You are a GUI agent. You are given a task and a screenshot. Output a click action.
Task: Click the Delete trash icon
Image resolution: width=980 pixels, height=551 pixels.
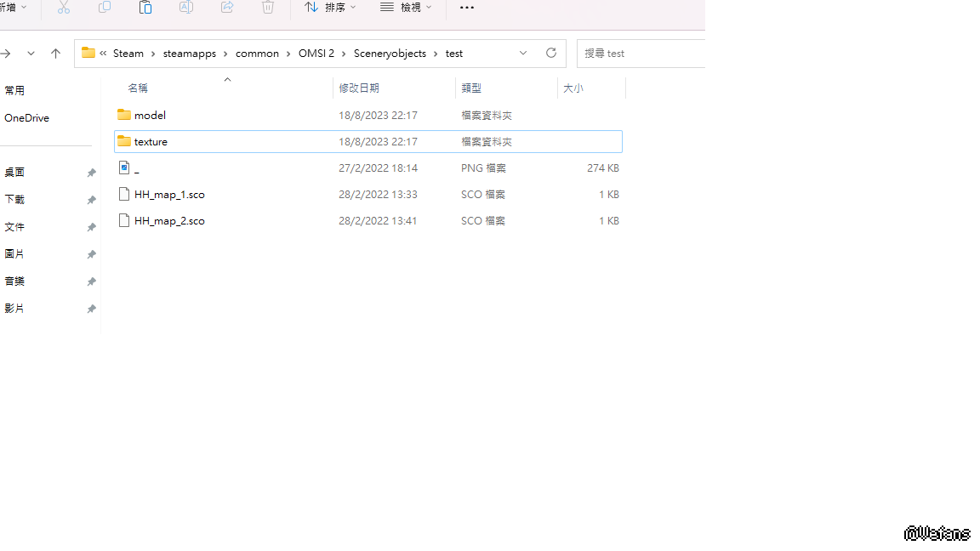tap(268, 8)
